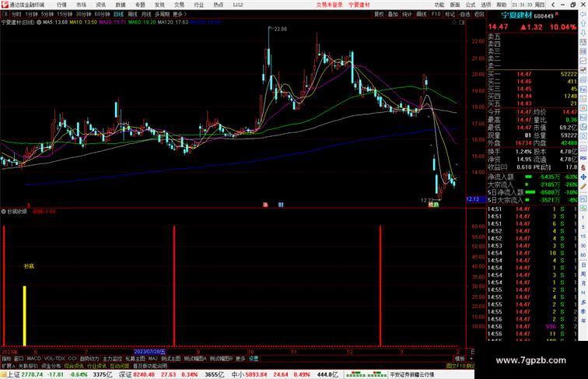Select the four-way move arrows sidebar icon

click(583, 177)
